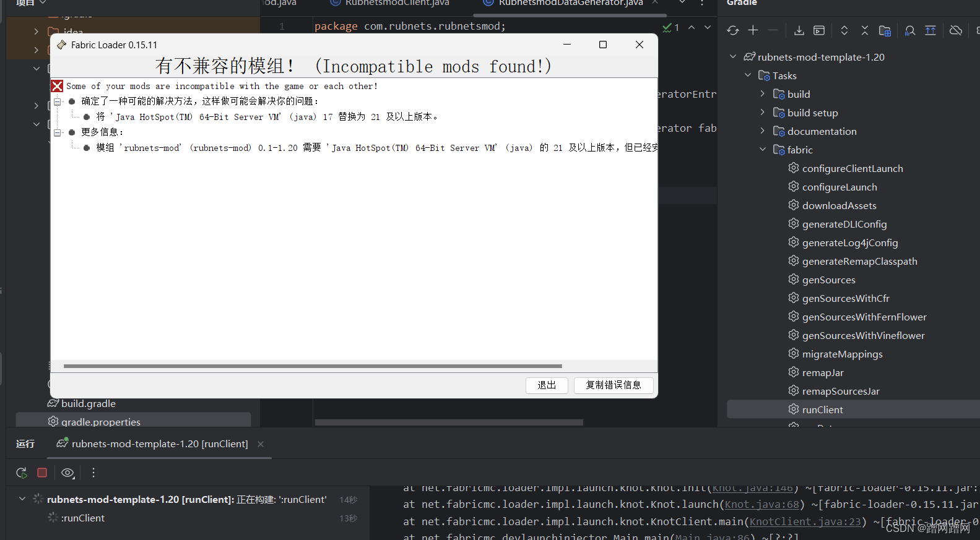
Task: Expand the documentation task group
Action: point(763,131)
